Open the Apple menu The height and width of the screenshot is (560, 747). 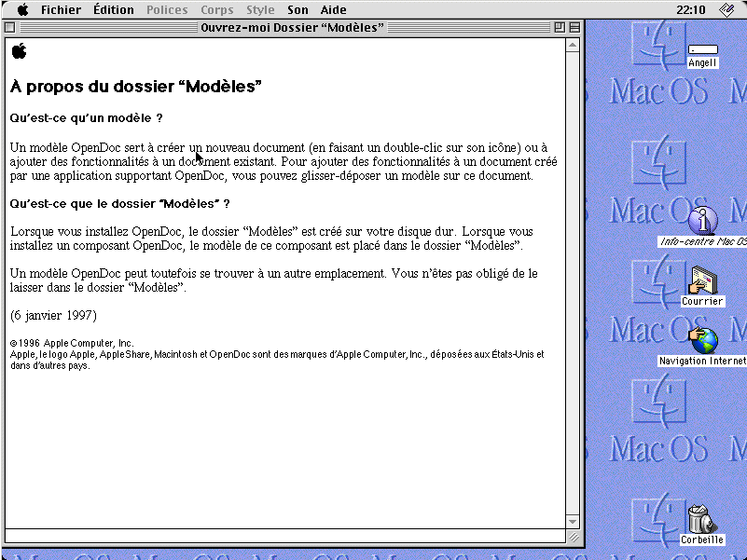coord(22,9)
